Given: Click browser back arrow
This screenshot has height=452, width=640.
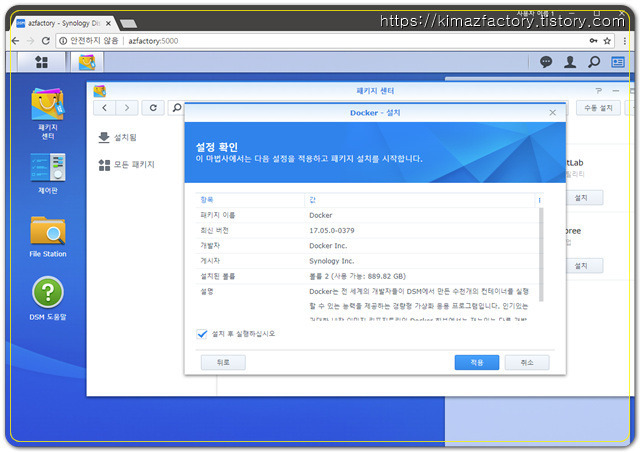Looking at the screenshot, I should (15, 41).
